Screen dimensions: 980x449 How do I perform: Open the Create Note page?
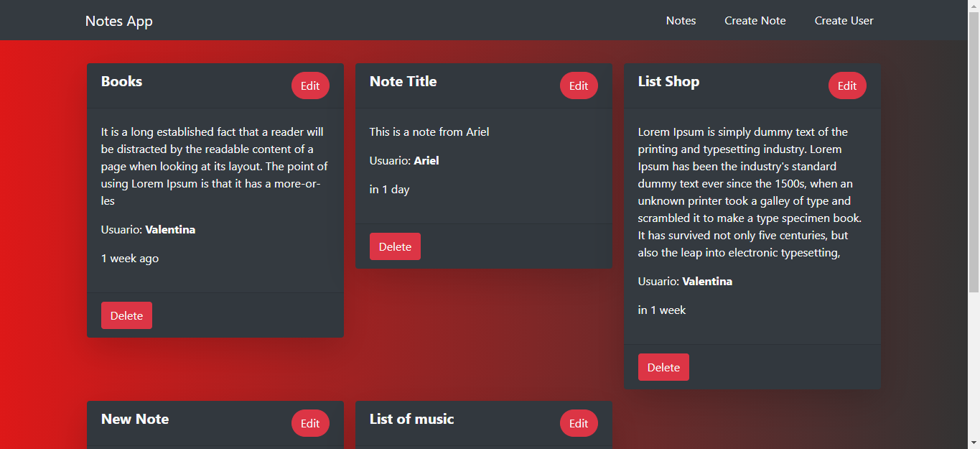755,21
